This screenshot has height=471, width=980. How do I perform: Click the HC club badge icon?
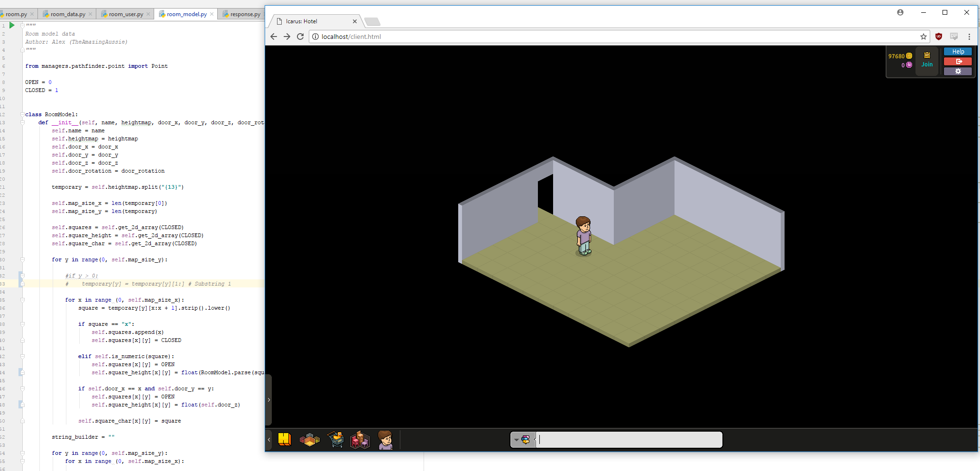pyautogui.click(x=927, y=55)
